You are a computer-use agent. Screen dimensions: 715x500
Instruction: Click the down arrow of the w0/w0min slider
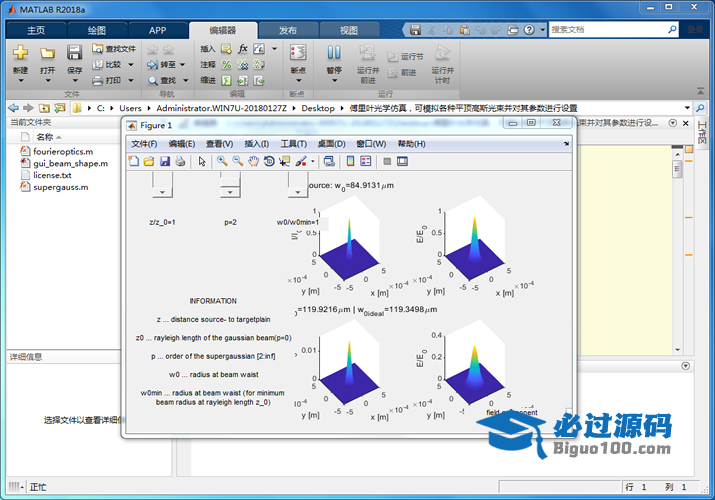coord(298,192)
